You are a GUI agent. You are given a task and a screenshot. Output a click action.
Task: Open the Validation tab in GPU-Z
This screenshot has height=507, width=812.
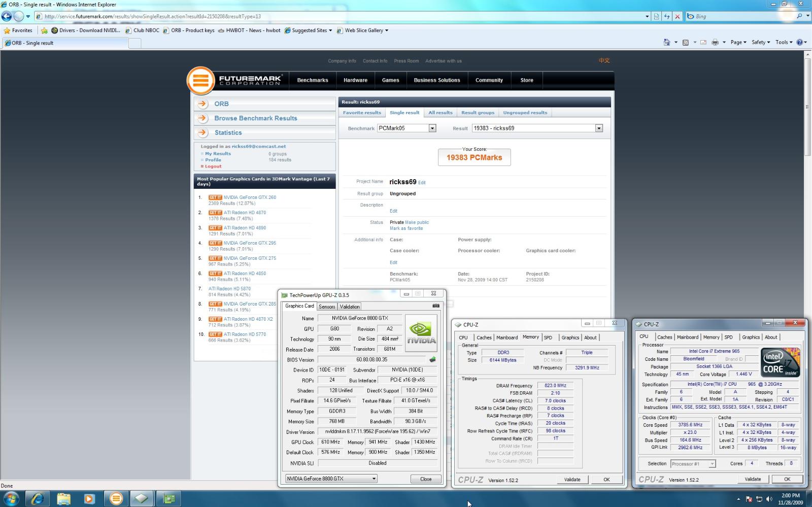(350, 307)
